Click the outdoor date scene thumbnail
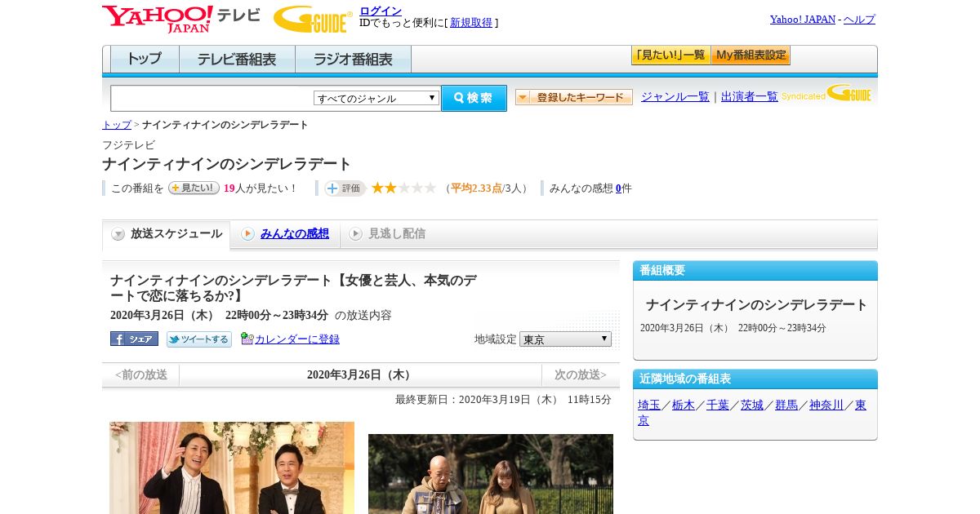 click(491, 474)
